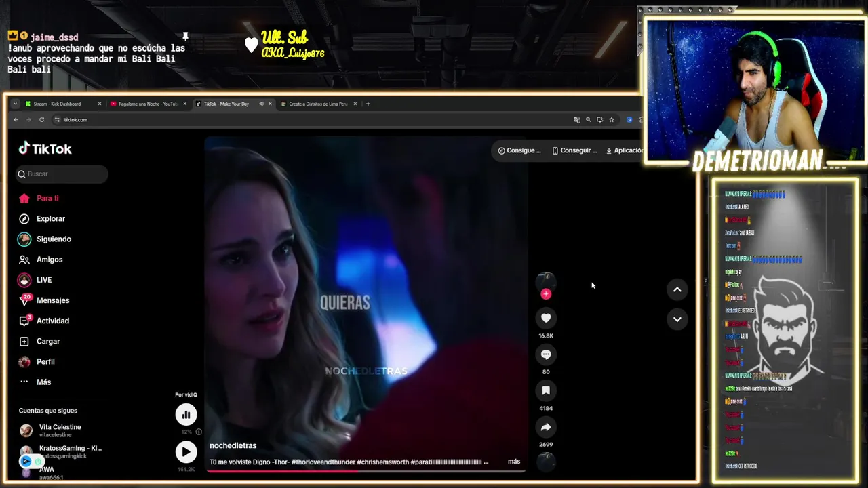Open the nochedletras username link
Screen dimensions: 868x488
click(x=233, y=445)
